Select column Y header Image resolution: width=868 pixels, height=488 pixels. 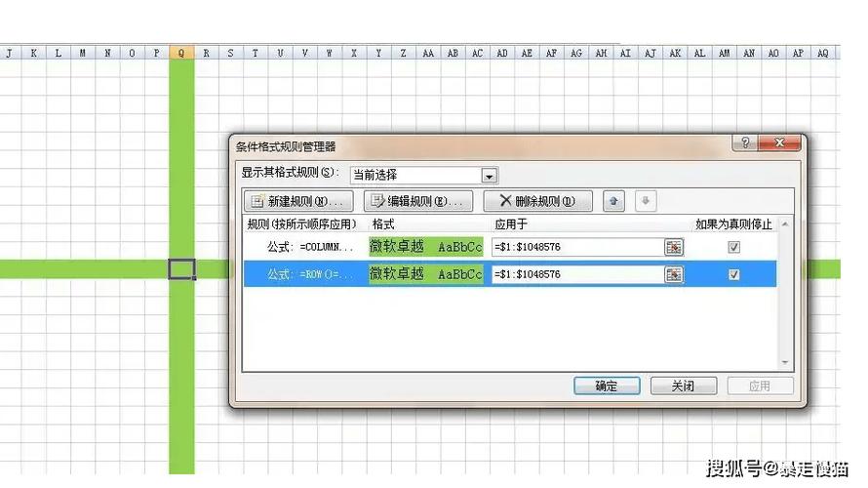coord(378,53)
